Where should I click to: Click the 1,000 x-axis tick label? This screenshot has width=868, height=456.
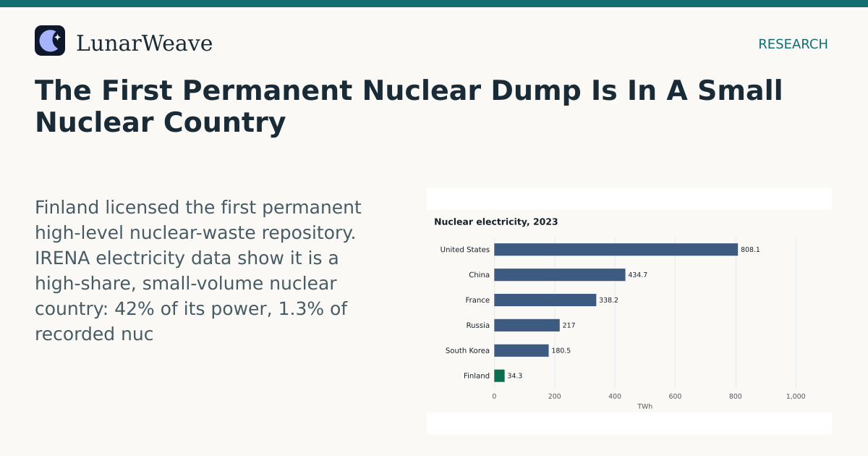point(796,396)
